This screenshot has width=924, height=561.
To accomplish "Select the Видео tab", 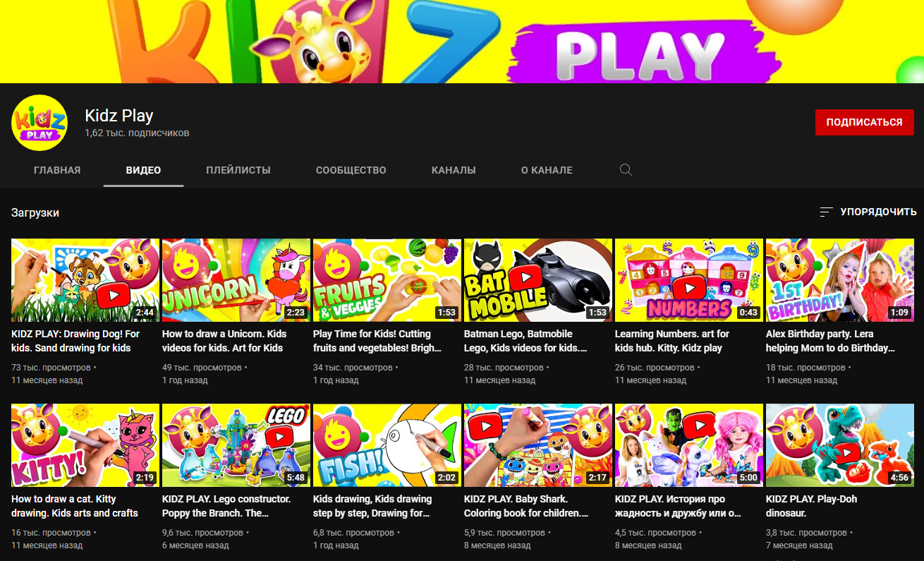I will coord(144,170).
